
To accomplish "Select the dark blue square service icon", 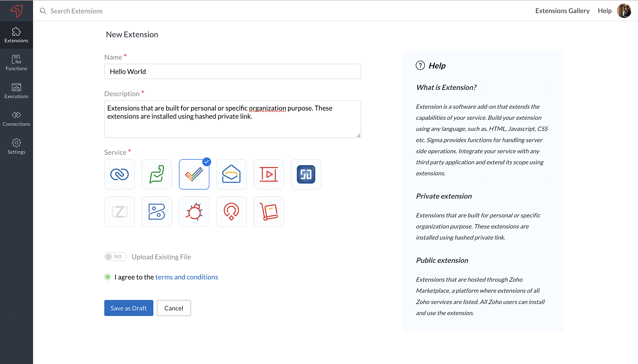I will pos(306,174).
